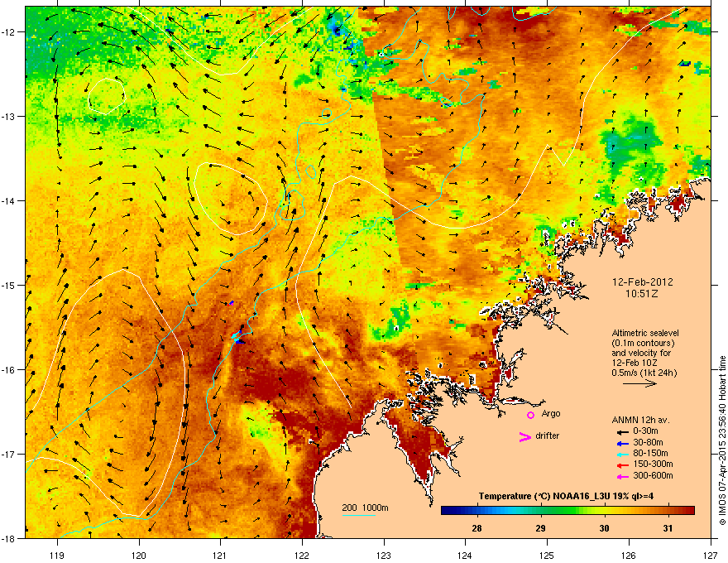
Task: Click the '80-150m' depth label
Action: tap(650, 453)
